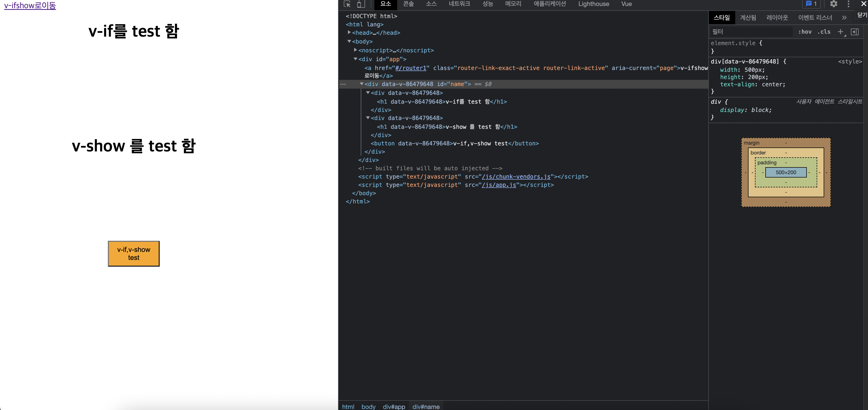Click the v-if,v-show test button
Screen dimensions: 868x410
click(134, 253)
